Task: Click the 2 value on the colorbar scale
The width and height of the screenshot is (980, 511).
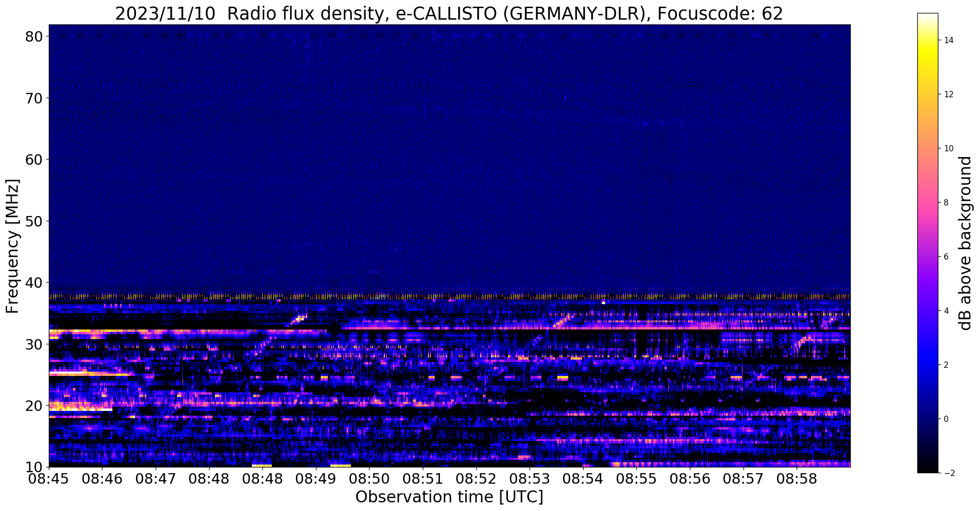Action: point(946,365)
